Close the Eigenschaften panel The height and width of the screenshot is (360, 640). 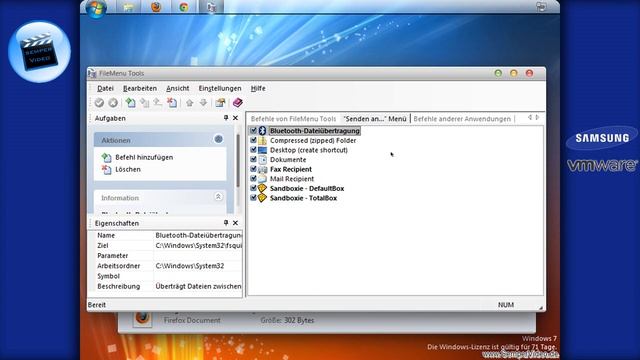tap(236, 223)
